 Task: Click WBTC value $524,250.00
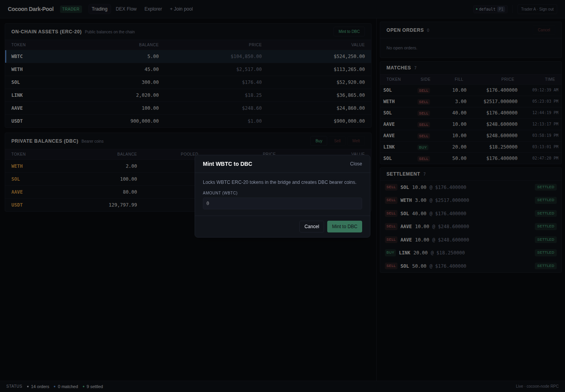point(349,56)
